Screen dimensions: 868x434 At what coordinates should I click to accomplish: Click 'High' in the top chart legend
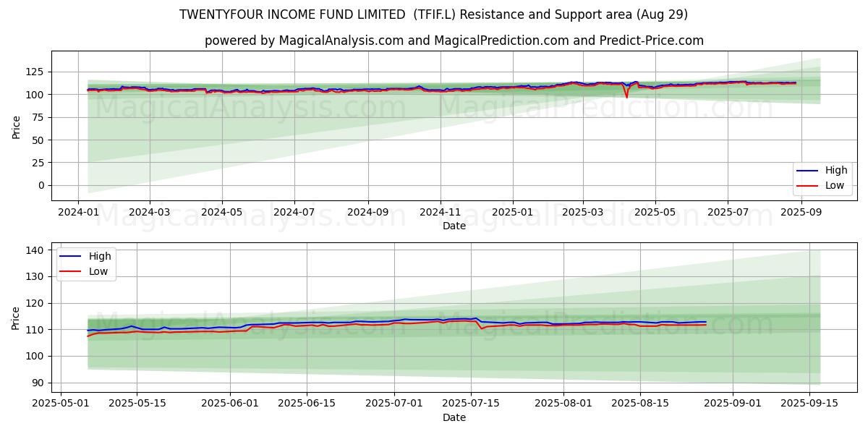click(836, 171)
